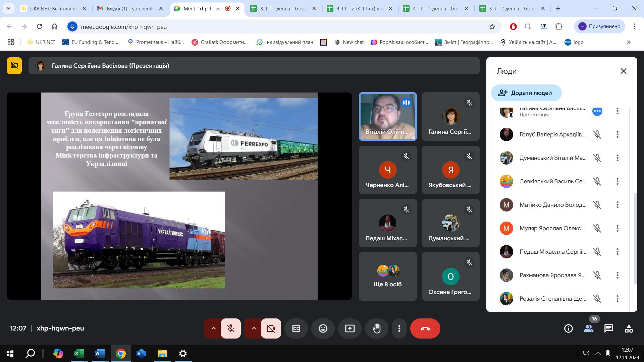Open options menu for Муляр Ярослав
Image resolution: width=644 pixels, height=362 pixels.
click(617, 228)
